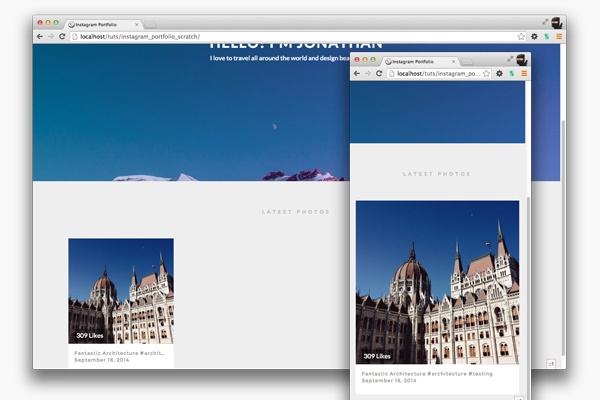Click the 'Fantastic Architecture #archit…' caption in the large window
Screen dimensions: 600x400
[119, 353]
